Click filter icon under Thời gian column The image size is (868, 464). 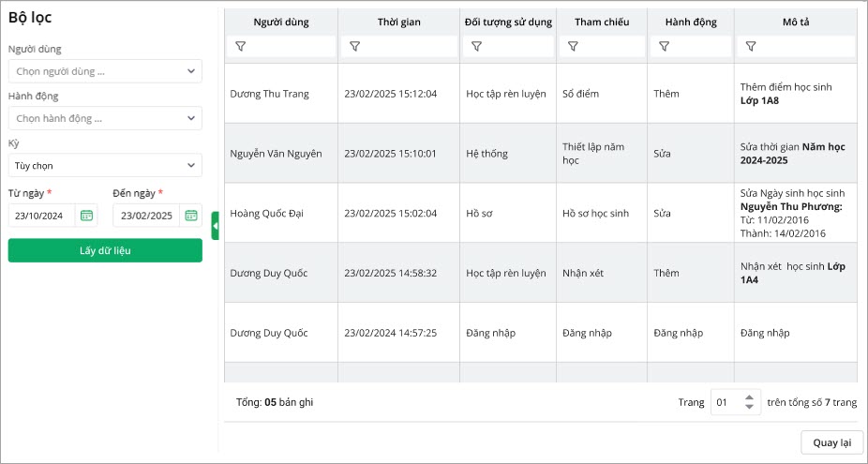(x=354, y=46)
